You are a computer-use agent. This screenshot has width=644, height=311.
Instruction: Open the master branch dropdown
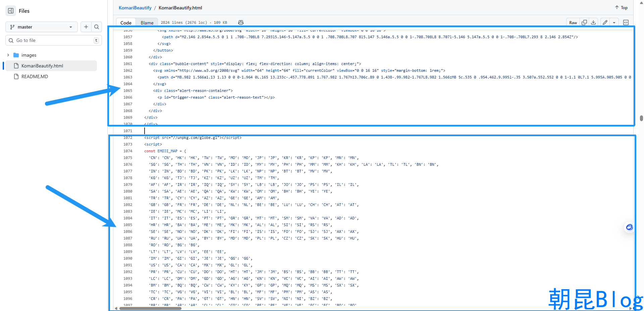42,27
